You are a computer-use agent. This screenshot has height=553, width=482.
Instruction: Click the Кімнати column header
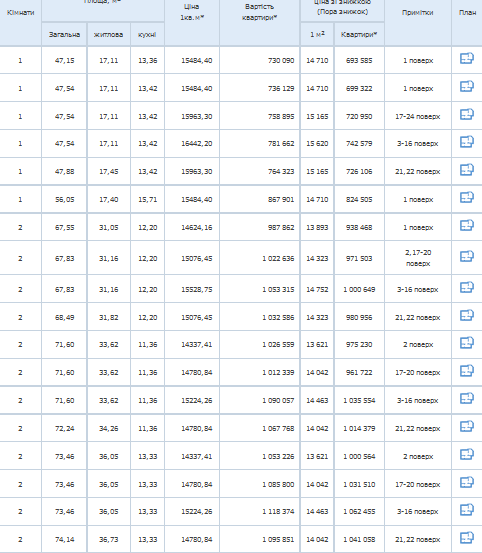[20, 13]
